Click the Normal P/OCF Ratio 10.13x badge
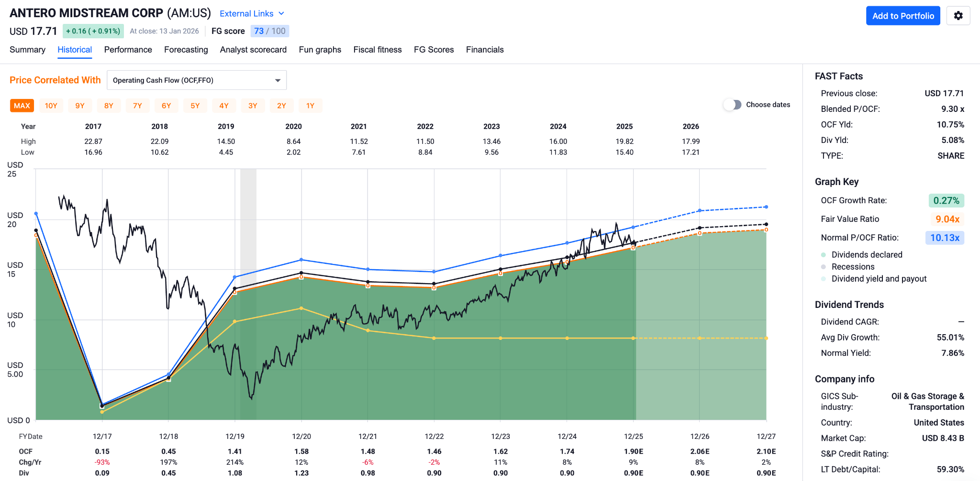 click(944, 238)
